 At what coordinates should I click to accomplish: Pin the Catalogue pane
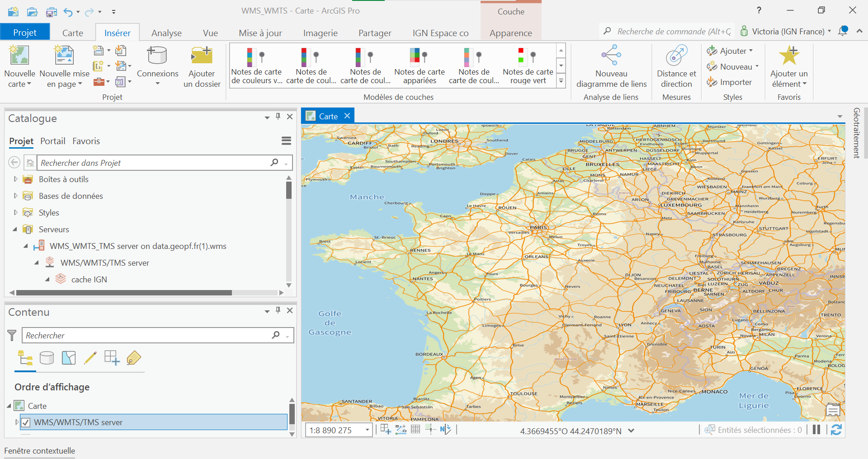click(278, 117)
